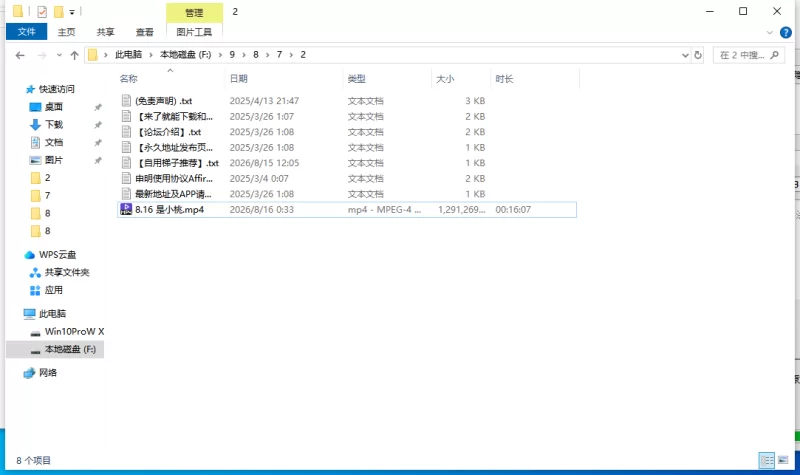Select the file (免责声明).txt
This screenshot has width=800, height=475.
(163, 101)
